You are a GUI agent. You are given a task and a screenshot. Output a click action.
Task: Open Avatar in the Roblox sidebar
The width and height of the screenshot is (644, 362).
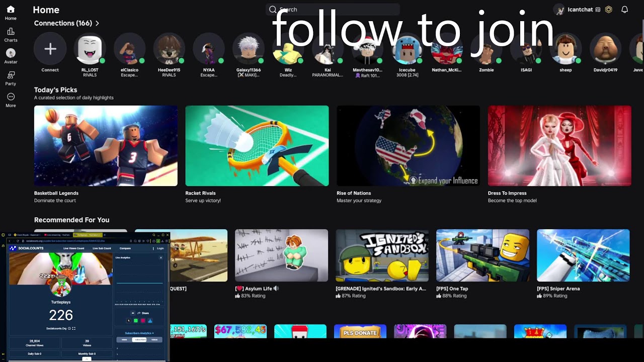pos(11,56)
